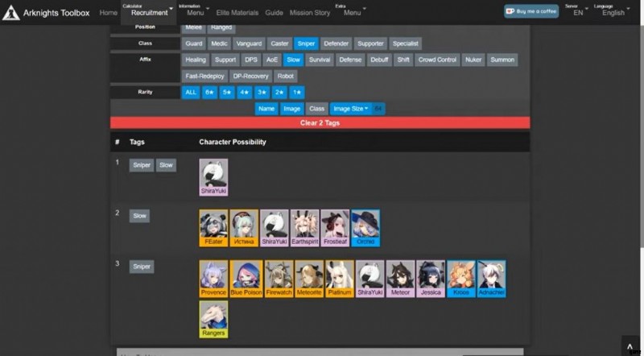Click the Buy me a coffee button
This screenshot has height=356, width=644.
(531, 11)
